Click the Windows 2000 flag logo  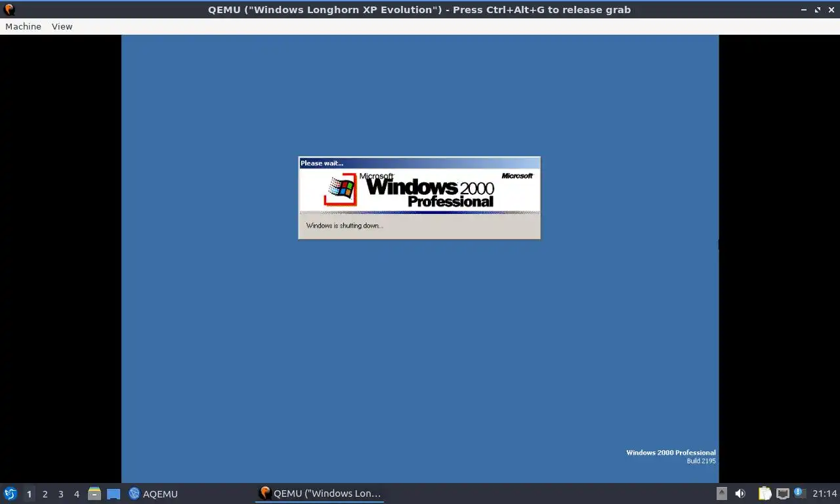(x=341, y=190)
